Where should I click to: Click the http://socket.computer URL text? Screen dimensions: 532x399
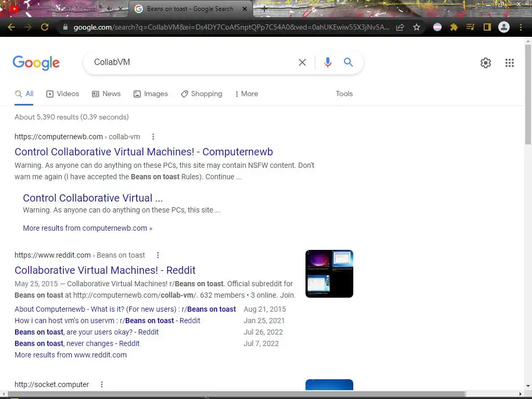[x=51, y=384]
